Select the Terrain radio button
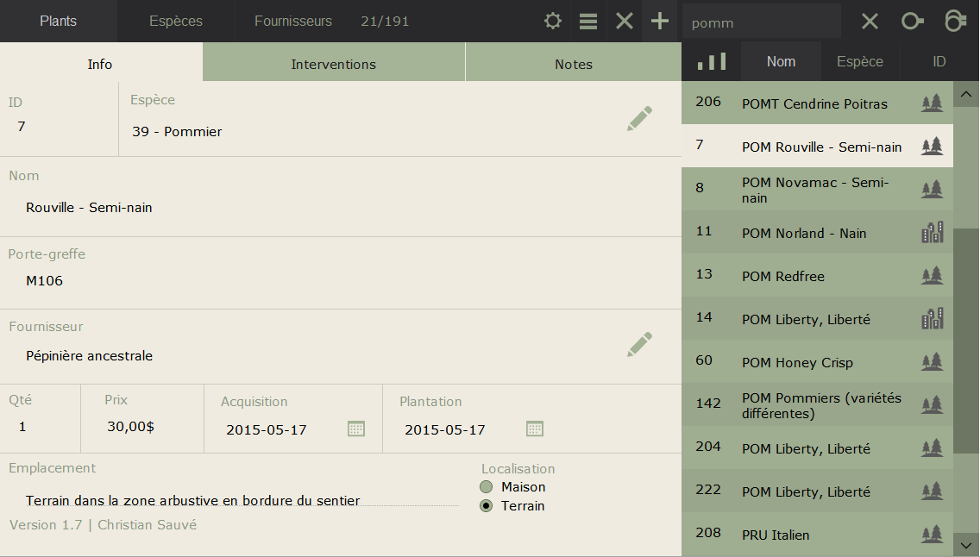 click(x=487, y=506)
